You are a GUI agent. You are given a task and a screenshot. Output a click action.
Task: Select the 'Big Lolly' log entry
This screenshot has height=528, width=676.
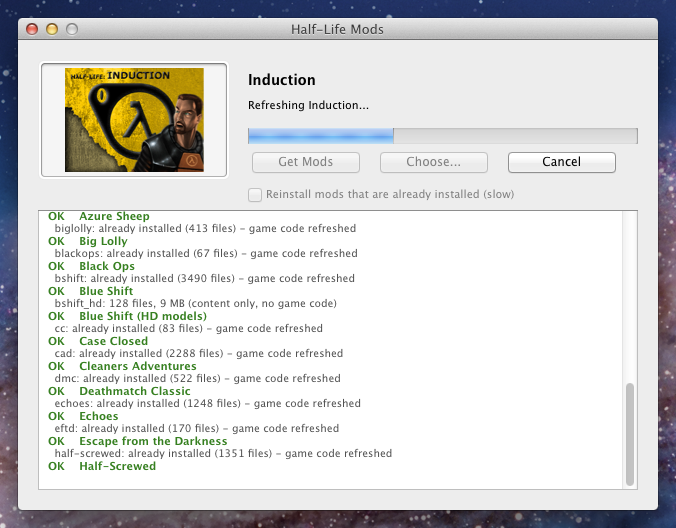[x=88, y=241]
